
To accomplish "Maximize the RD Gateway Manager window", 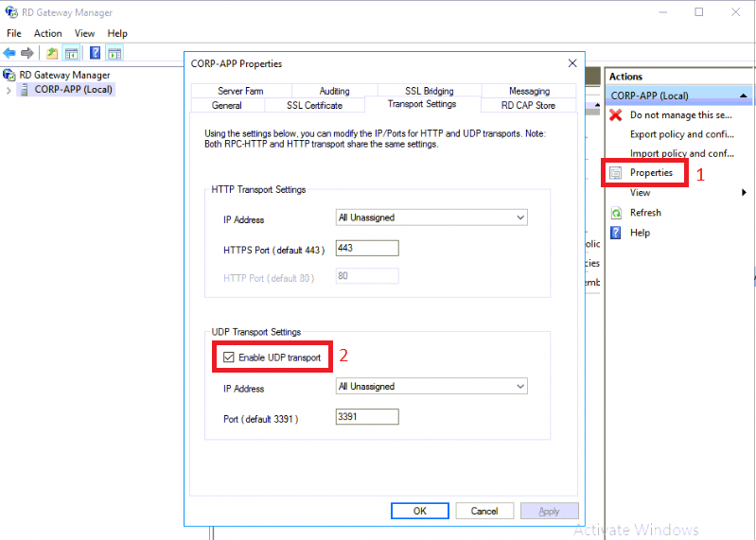I will [x=698, y=12].
